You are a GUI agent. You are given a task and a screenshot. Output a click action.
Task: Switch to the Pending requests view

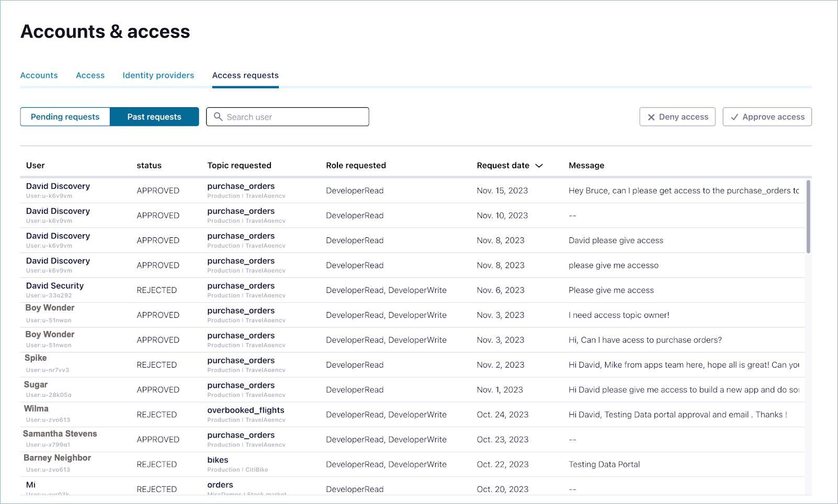pyautogui.click(x=65, y=117)
